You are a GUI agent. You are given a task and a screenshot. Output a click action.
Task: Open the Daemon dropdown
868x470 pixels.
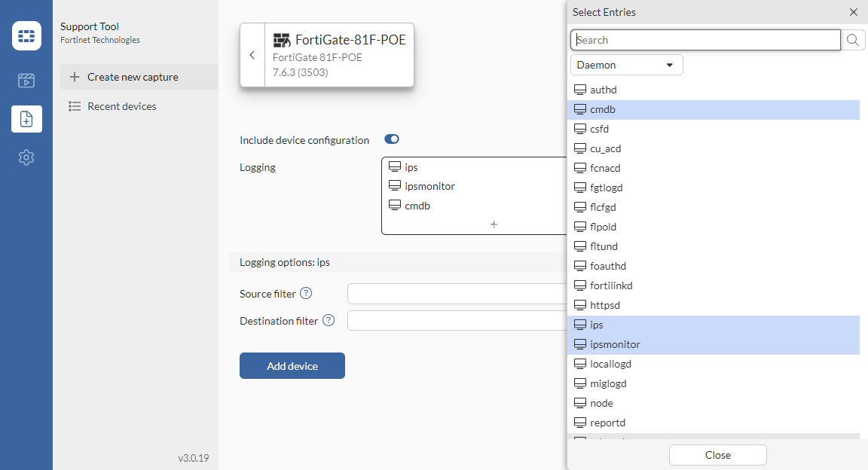point(626,65)
